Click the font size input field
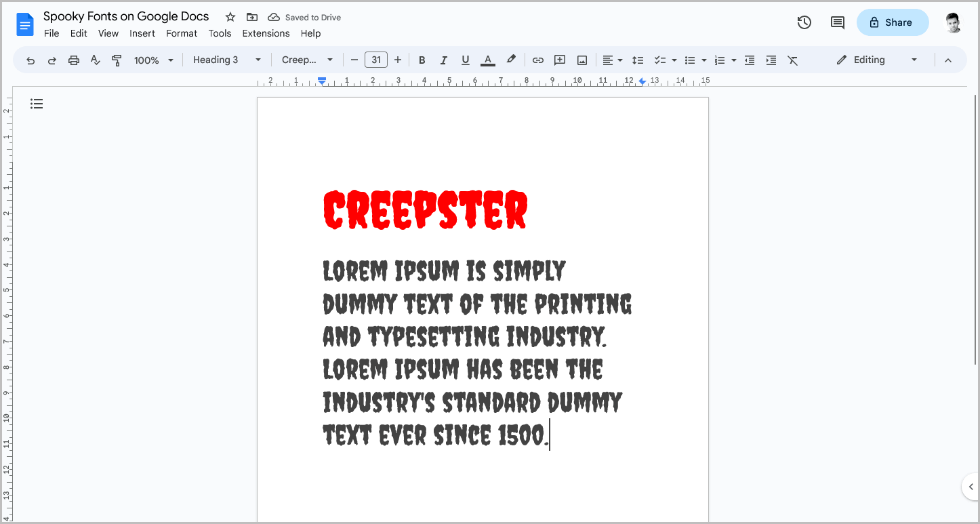Image resolution: width=980 pixels, height=524 pixels. 376,60
